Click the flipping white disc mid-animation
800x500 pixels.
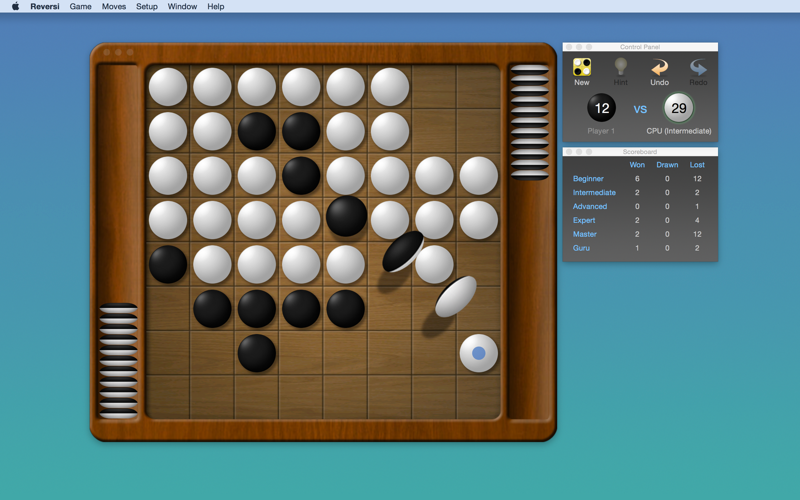[456, 296]
